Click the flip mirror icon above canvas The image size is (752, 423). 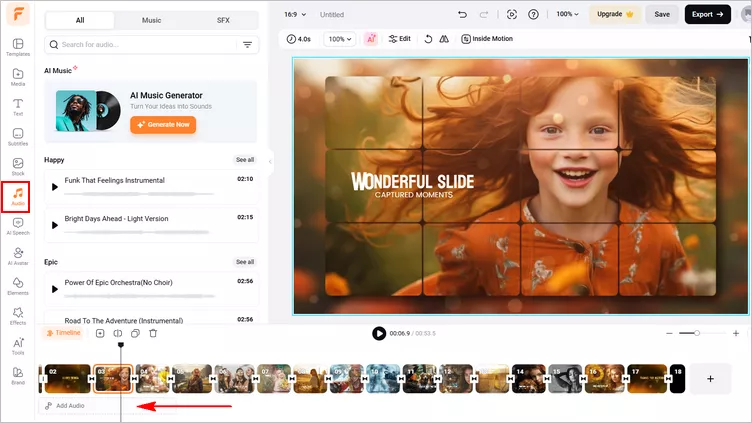(444, 39)
